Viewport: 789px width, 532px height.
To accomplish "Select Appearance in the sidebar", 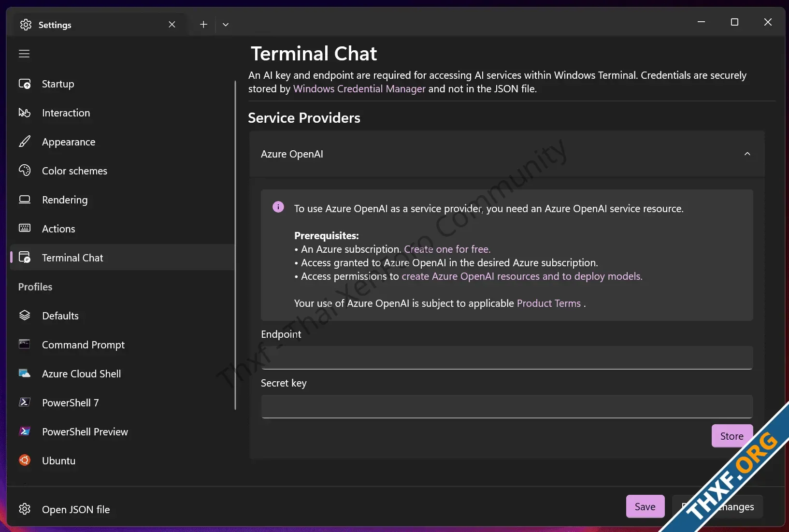I will point(122,142).
